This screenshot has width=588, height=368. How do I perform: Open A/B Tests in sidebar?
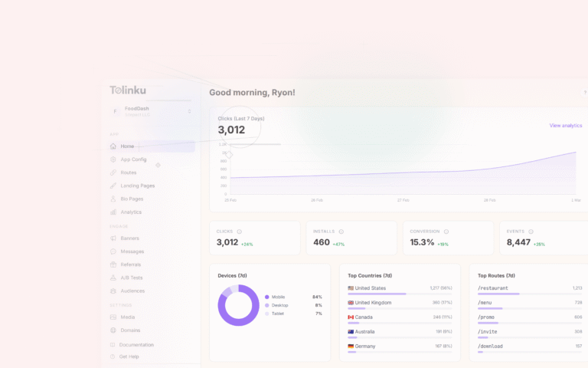pos(152,278)
